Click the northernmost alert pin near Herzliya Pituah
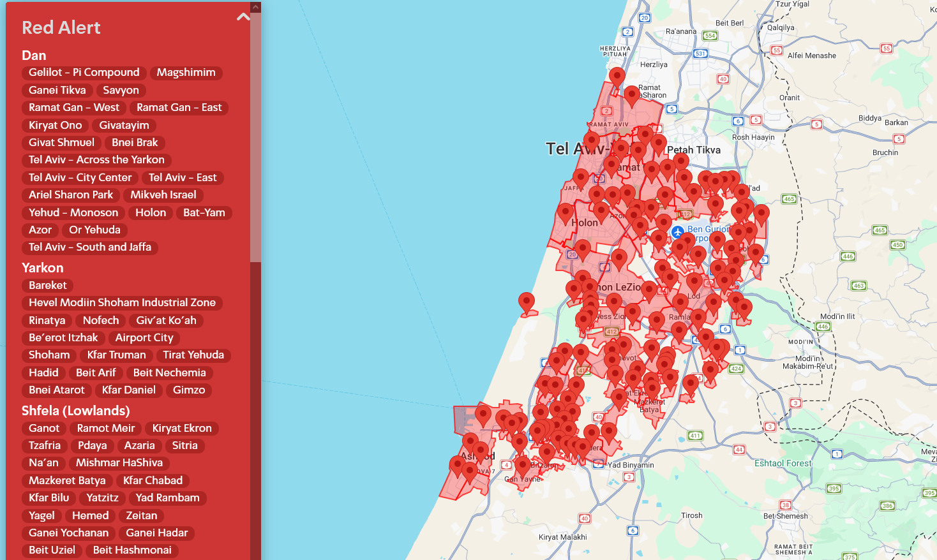This screenshot has width=937, height=560. [x=617, y=78]
